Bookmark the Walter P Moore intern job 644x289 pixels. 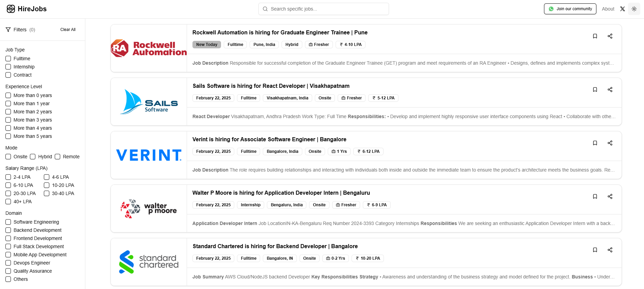pyautogui.click(x=595, y=196)
